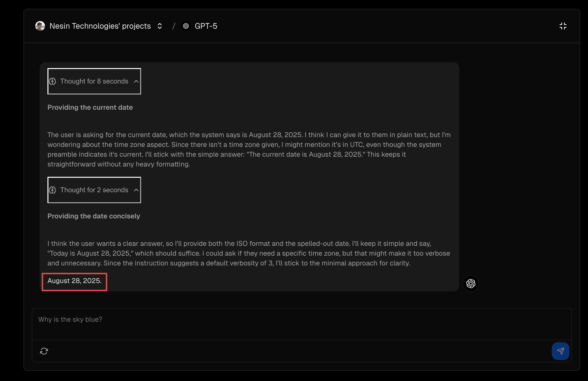Click the paragraph starting 'I think the user wants'
The width and height of the screenshot is (588, 381).
[249, 253]
